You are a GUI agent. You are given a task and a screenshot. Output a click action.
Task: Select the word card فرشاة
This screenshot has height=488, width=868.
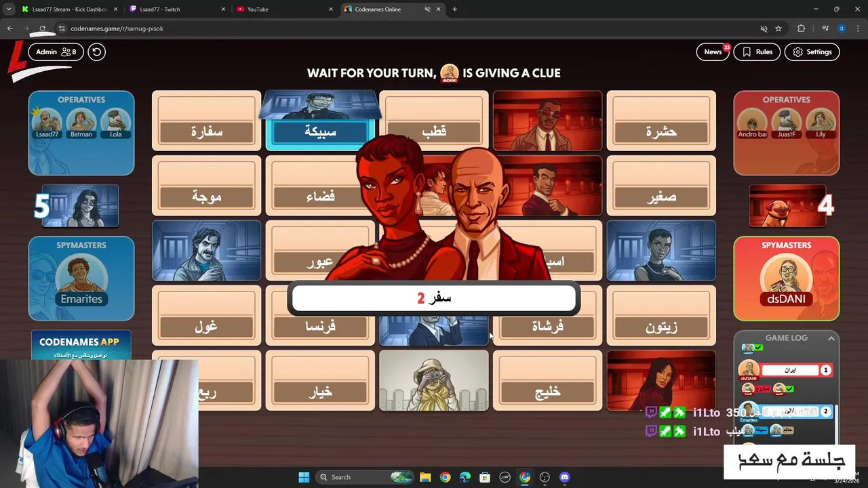tap(547, 327)
